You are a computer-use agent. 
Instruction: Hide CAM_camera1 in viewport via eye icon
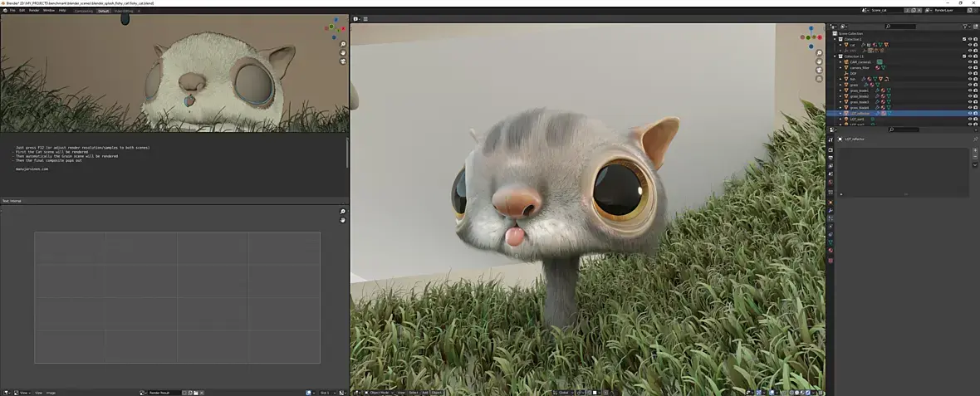(x=970, y=61)
